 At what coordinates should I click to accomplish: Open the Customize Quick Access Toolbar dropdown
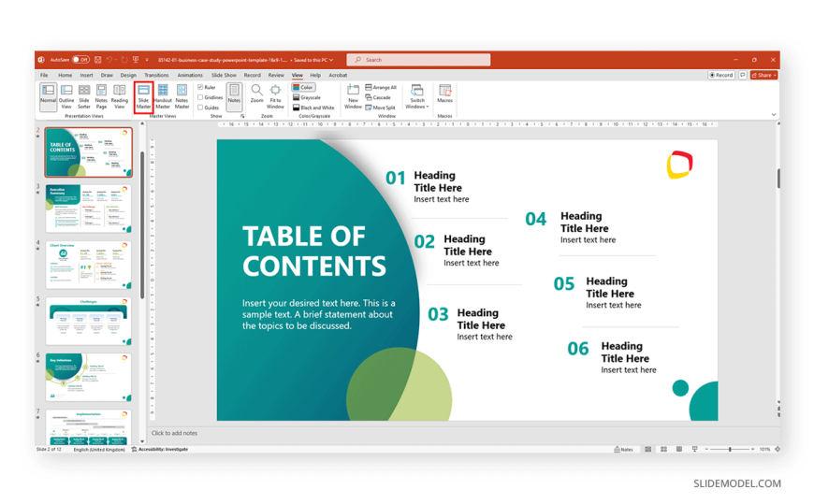[x=147, y=60]
